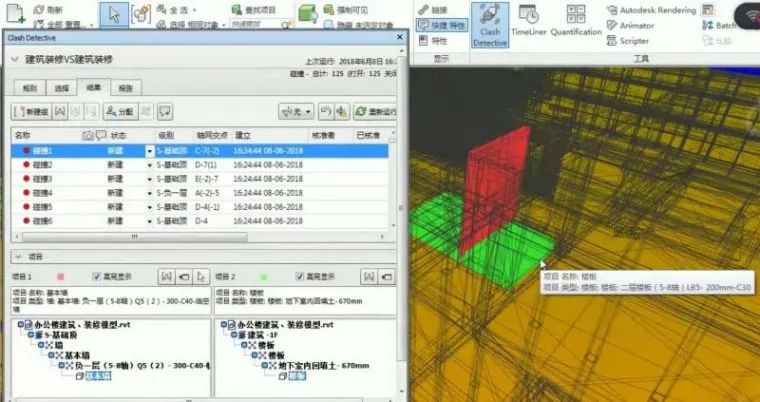
Task: Click the selection box tool beside Select arrow
Action: (x=141, y=15)
